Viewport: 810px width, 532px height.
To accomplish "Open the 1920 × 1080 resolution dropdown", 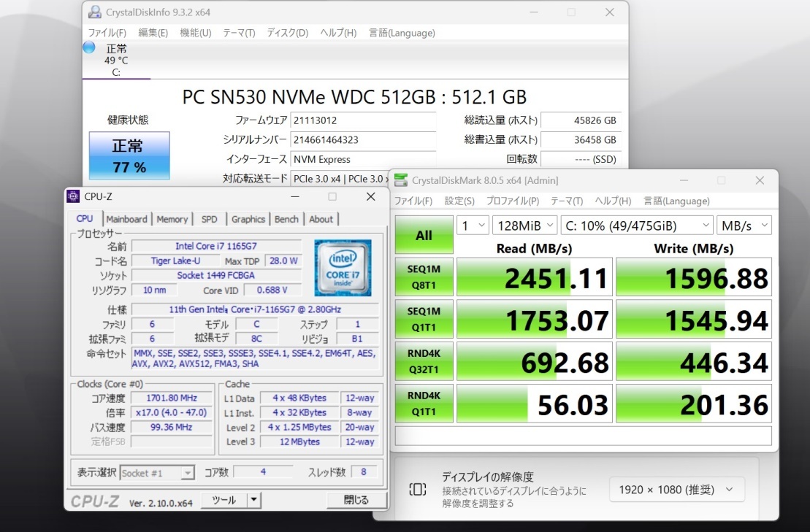I will 677,490.
